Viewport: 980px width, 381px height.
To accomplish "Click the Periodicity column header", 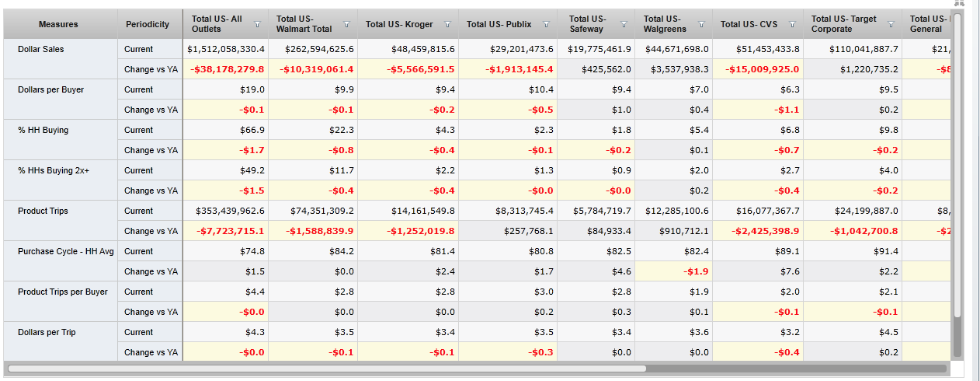I will 148,24.
